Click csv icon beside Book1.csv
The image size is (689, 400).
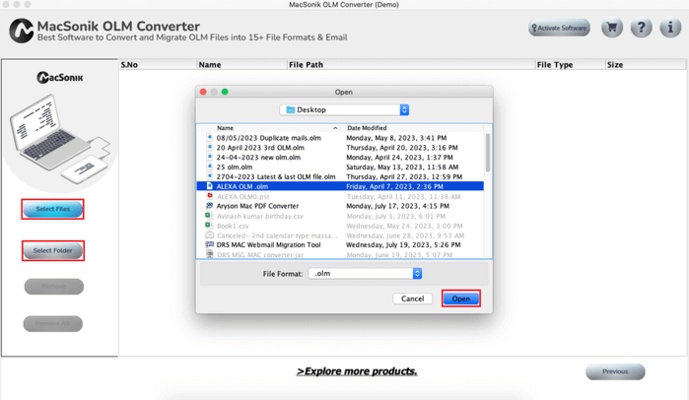209,225
